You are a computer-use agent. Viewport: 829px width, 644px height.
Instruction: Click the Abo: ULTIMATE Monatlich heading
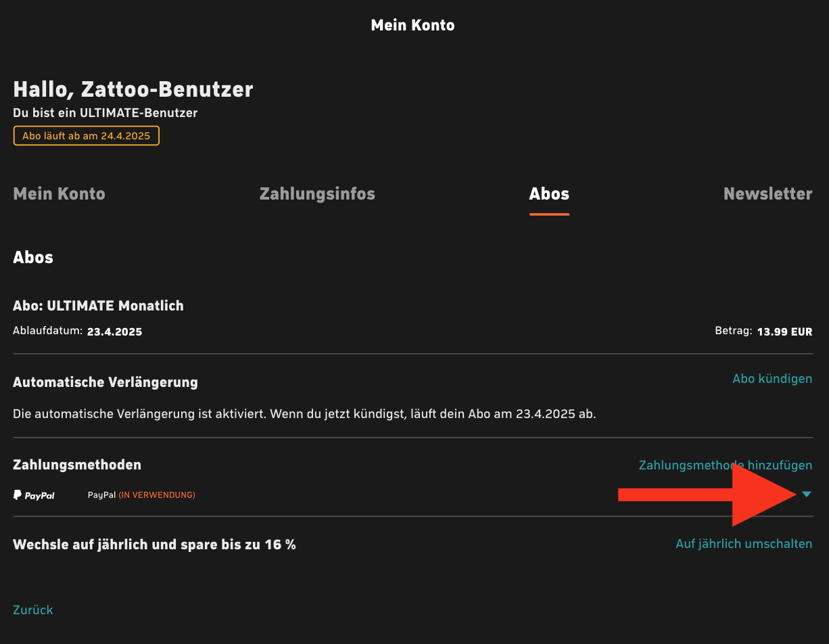click(x=98, y=306)
